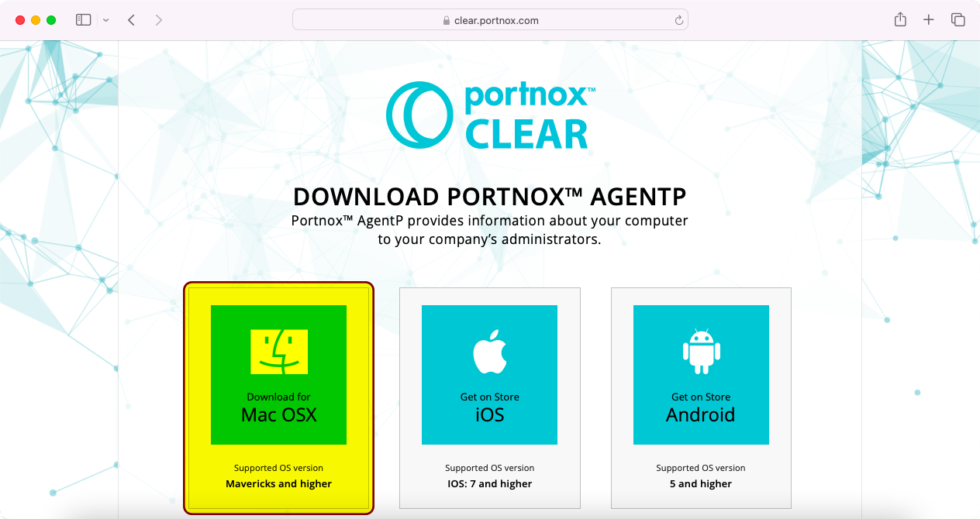The width and height of the screenshot is (980, 519).
Task: Open Get on Store iOS tile
Action: (489, 375)
